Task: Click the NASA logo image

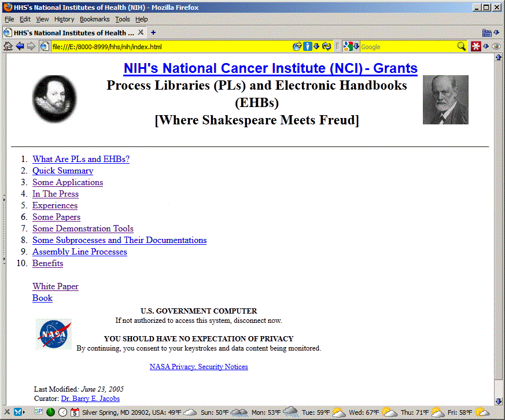Action: (x=53, y=334)
